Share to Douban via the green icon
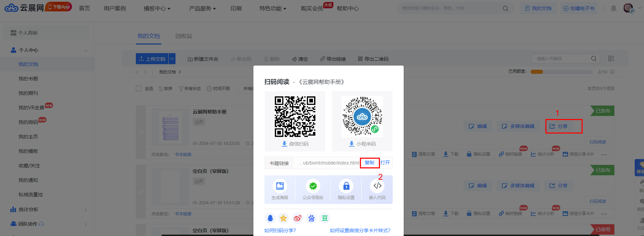This screenshot has width=644, height=236. 325,218
